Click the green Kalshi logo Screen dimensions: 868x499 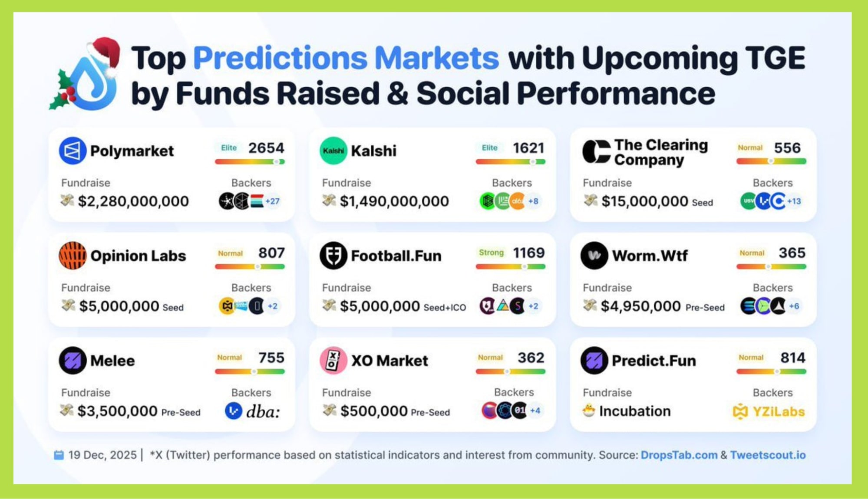click(x=333, y=151)
